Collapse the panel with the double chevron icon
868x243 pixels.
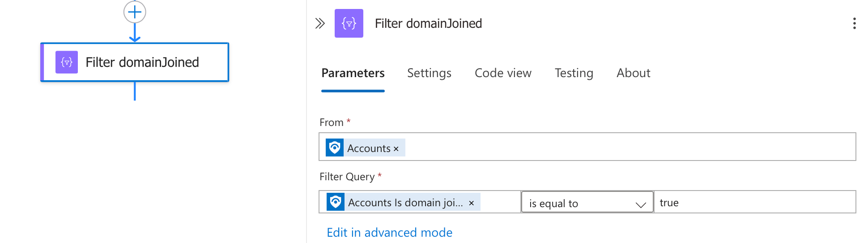(x=320, y=23)
